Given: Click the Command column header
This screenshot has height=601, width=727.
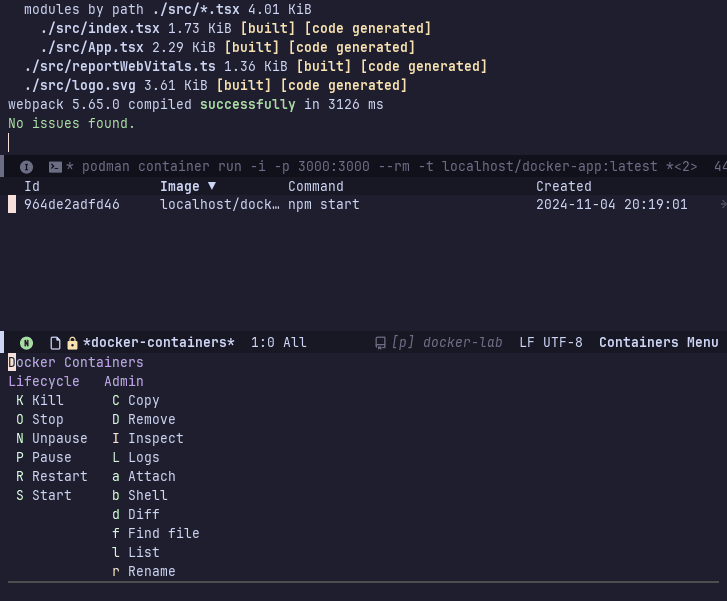Looking at the screenshot, I should tap(315, 186).
